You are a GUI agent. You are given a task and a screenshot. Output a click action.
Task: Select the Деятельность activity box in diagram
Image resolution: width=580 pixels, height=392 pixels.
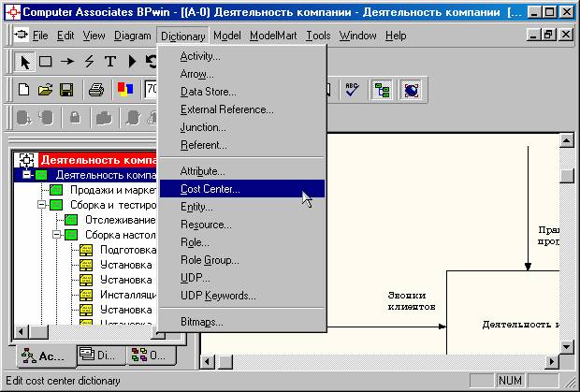coord(503,312)
